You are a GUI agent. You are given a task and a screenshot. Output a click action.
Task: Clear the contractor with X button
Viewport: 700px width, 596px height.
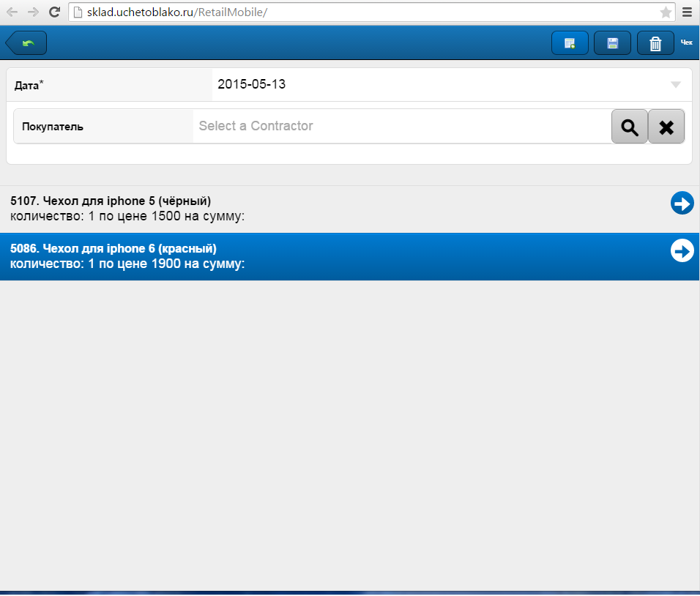666,127
